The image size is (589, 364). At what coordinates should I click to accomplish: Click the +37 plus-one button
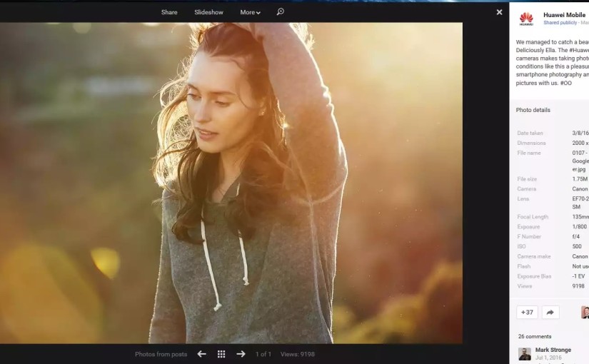tap(527, 313)
